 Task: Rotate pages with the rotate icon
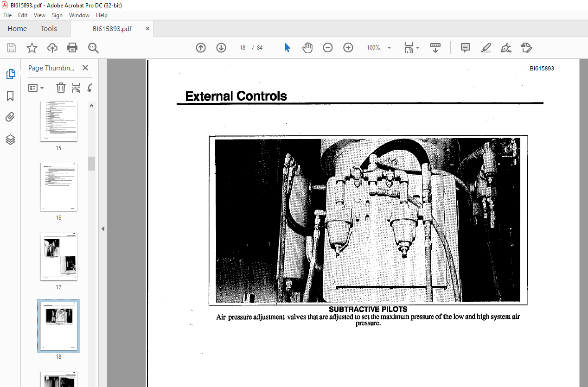tap(89, 88)
